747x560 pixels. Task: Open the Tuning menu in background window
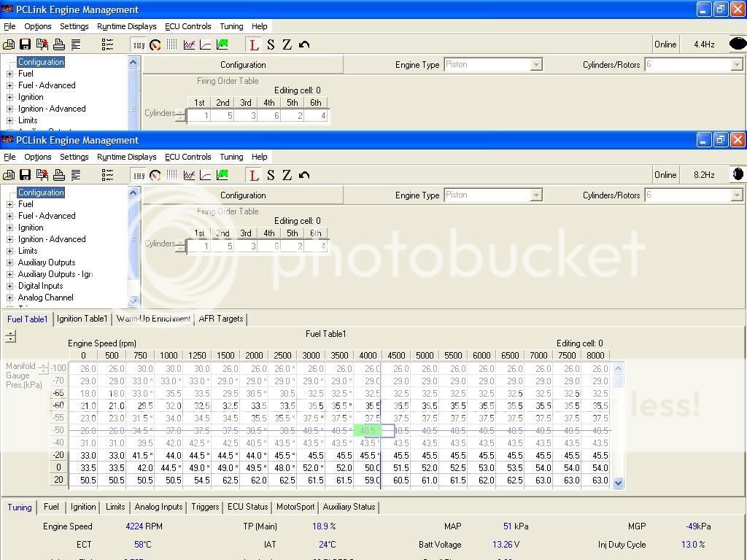(231, 26)
